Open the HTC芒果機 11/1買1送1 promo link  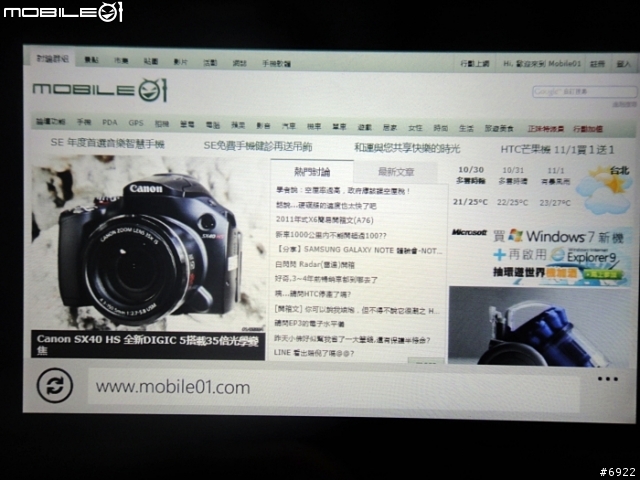click(x=558, y=150)
